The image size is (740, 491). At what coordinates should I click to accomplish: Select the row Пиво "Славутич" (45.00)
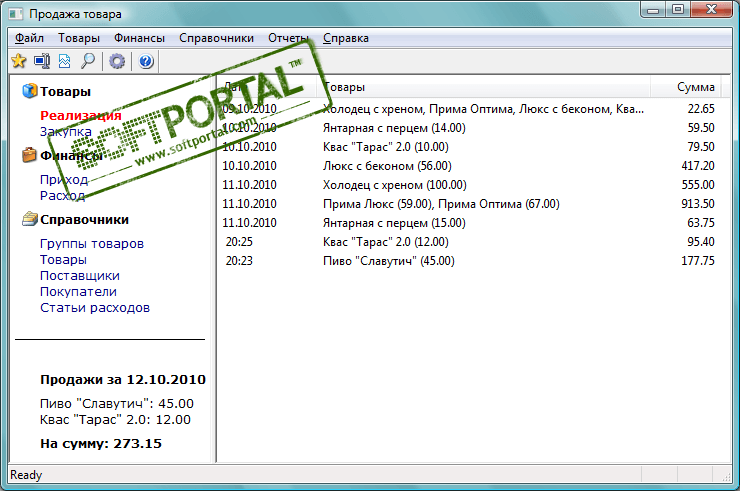pyautogui.click(x=470, y=261)
